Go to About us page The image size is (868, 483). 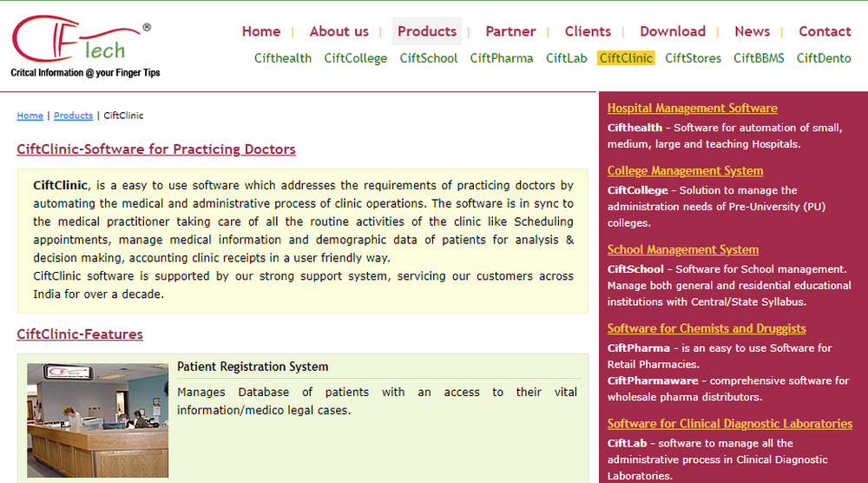339,31
